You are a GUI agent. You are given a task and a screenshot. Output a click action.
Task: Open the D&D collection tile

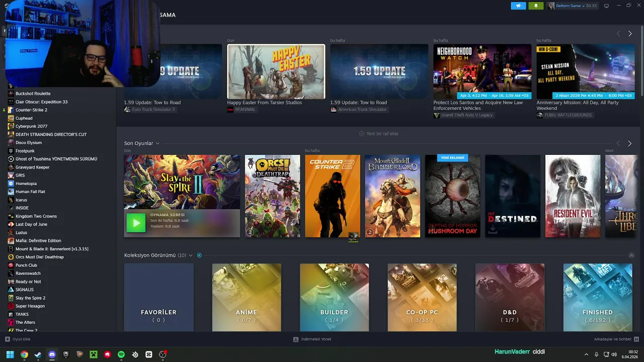510,298
